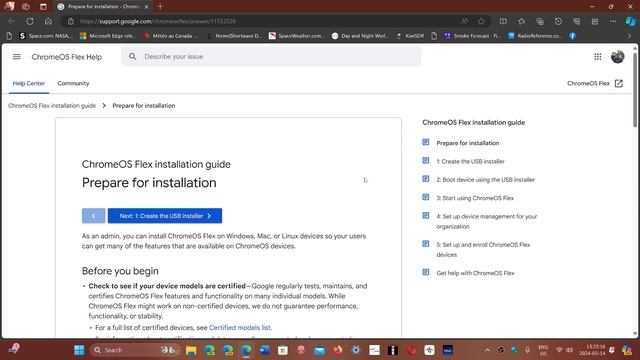
Task: Open Smoke Forecast bookmark
Action: click(473, 36)
